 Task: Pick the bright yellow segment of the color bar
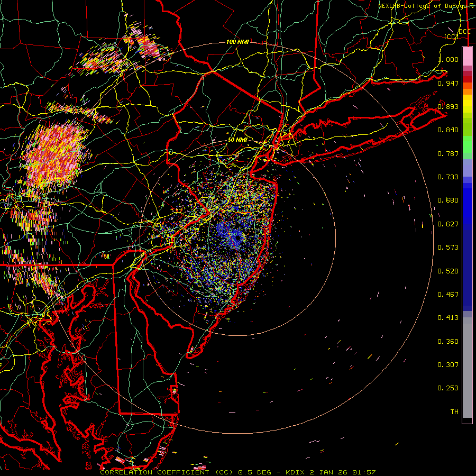pyautogui.click(x=467, y=104)
